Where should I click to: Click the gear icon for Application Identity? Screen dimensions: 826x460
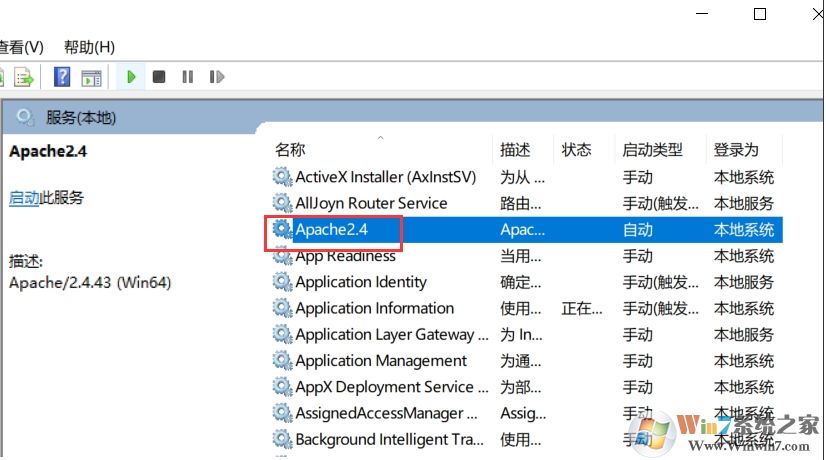click(x=282, y=282)
